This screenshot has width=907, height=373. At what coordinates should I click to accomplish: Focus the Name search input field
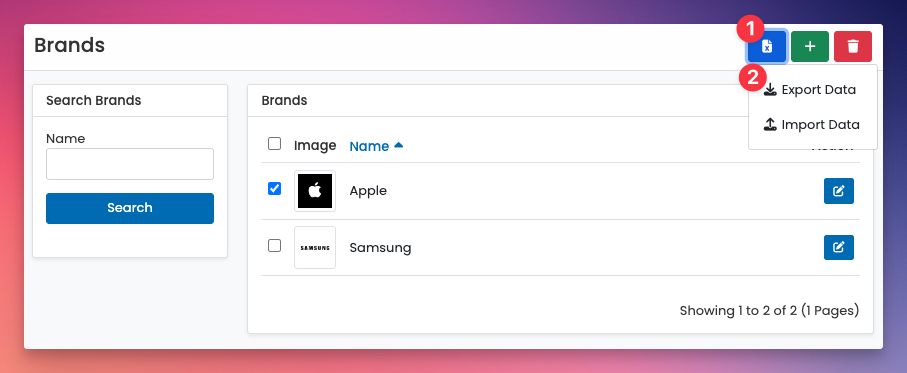point(130,164)
